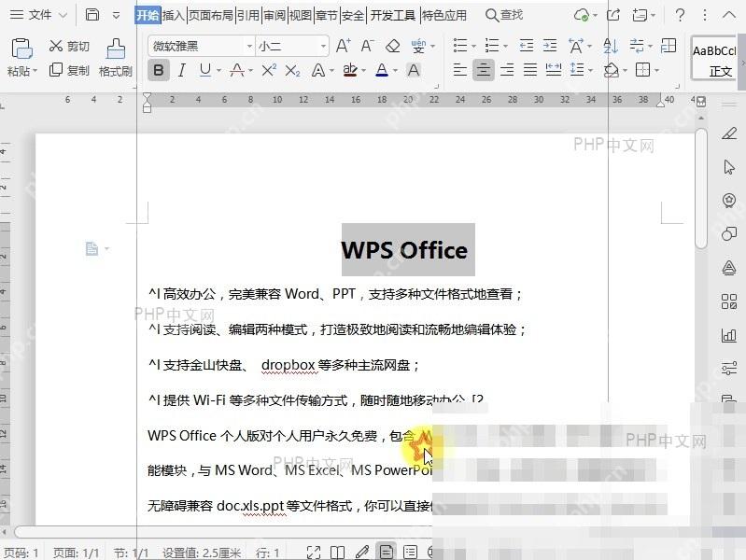The height and width of the screenshot is (560, 746).
Task: Click the numbered list icon
Action: tap(491, 46)
